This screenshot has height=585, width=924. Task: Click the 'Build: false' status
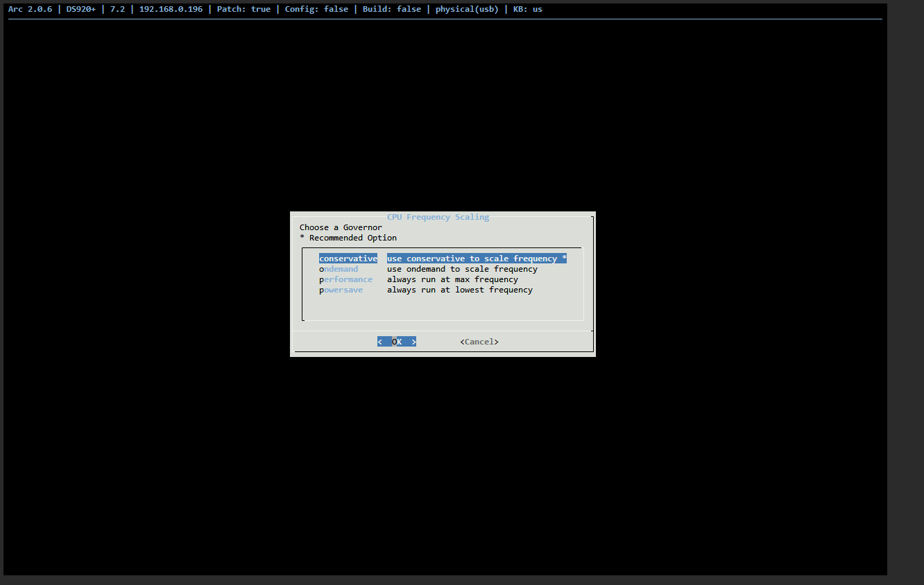coord(391,9)
